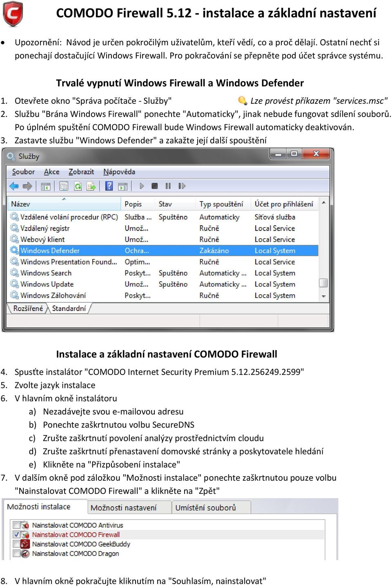The image size is (392, 587).
Task: Click gear icon of Windows Zálohování service
Action: click(15, 295)
